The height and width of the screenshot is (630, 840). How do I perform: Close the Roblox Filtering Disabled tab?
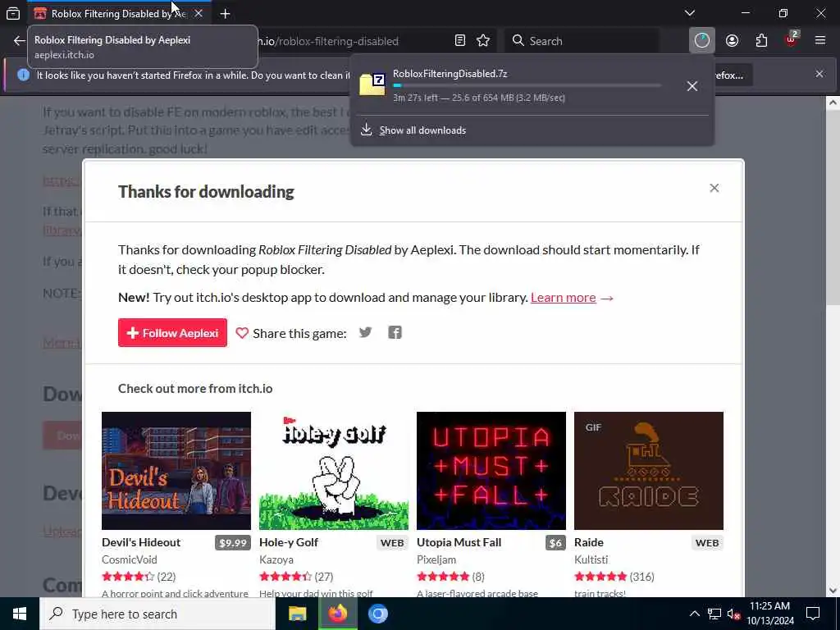(199, 13)
